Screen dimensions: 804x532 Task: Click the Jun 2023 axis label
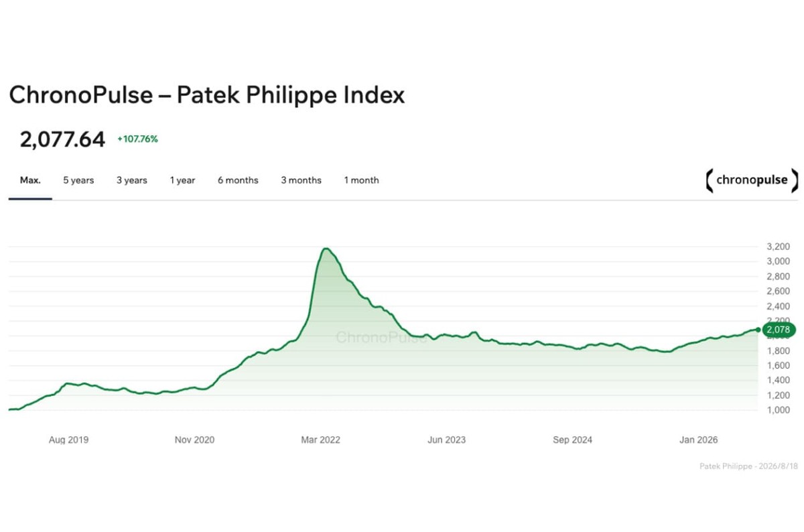pyautogui.click(x=446, y=440)
